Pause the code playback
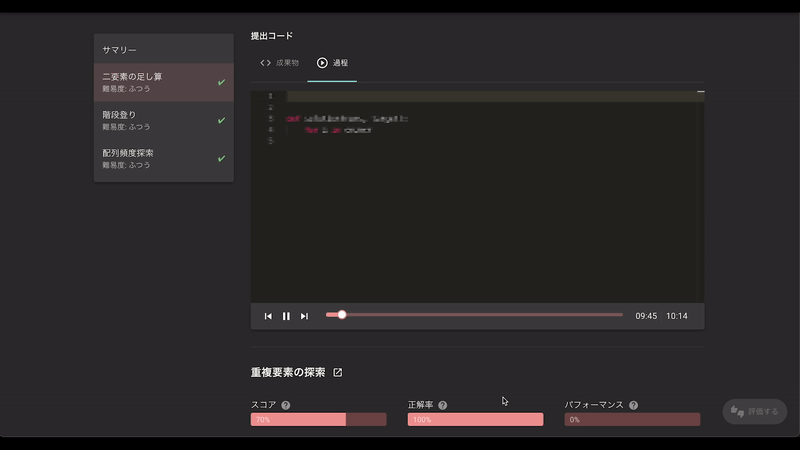The image size is (800, 450). [286, 316]
